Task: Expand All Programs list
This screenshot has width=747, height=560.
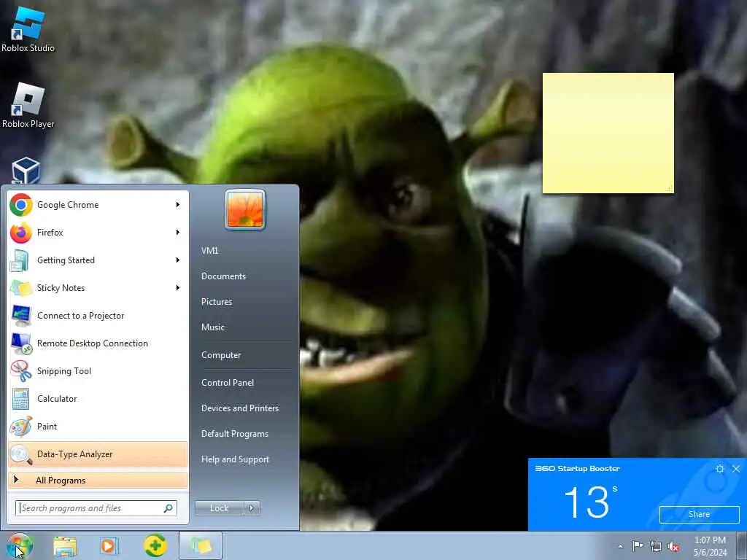Action: (98, 480)
